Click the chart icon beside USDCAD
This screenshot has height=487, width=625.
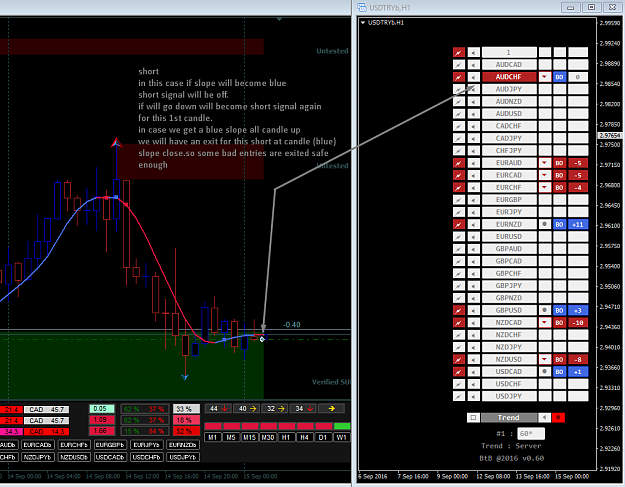(x=459, y=372)
